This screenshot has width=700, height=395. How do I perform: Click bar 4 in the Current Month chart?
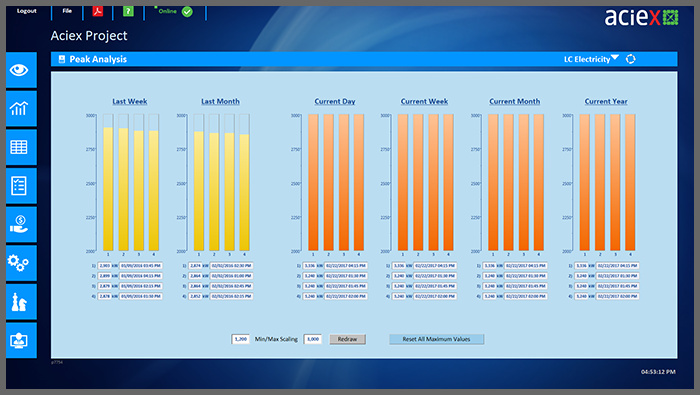(539, 183)
